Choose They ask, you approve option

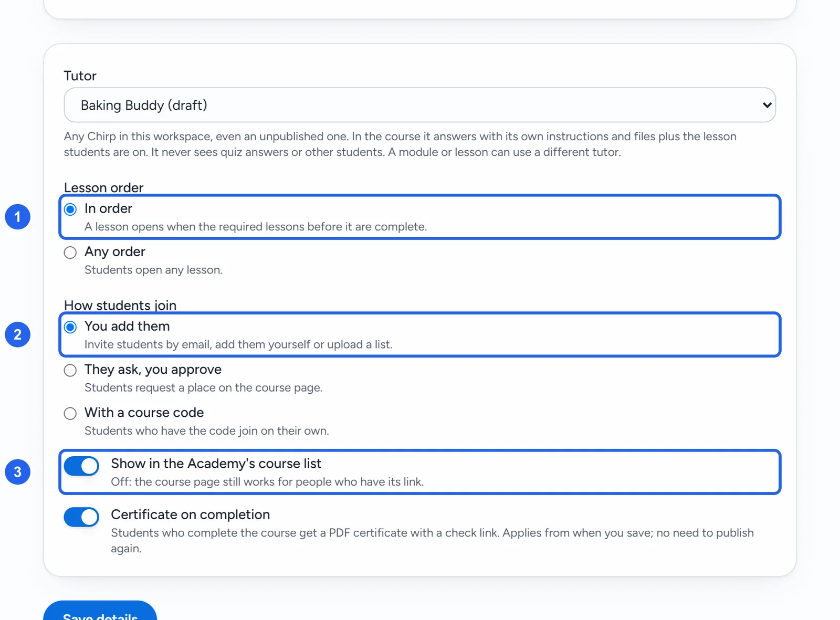[x=70, y=370]
